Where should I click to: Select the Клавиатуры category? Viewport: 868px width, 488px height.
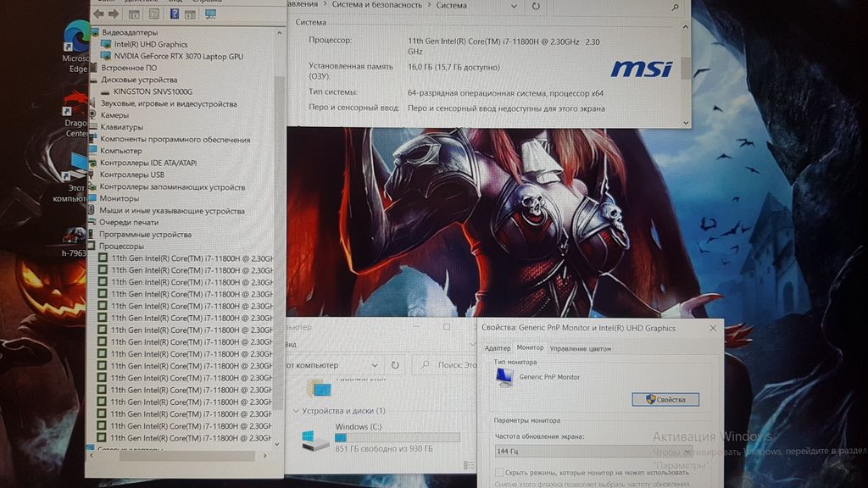point(121,127)
